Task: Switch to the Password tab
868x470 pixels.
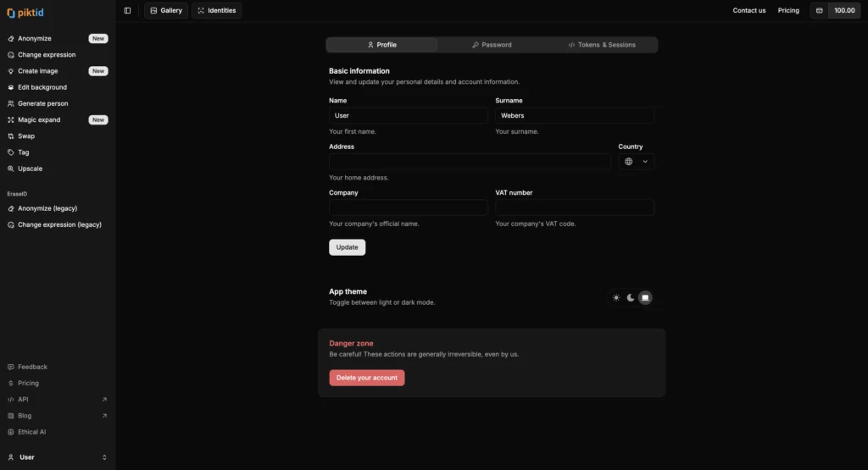Action: (492, 45)
